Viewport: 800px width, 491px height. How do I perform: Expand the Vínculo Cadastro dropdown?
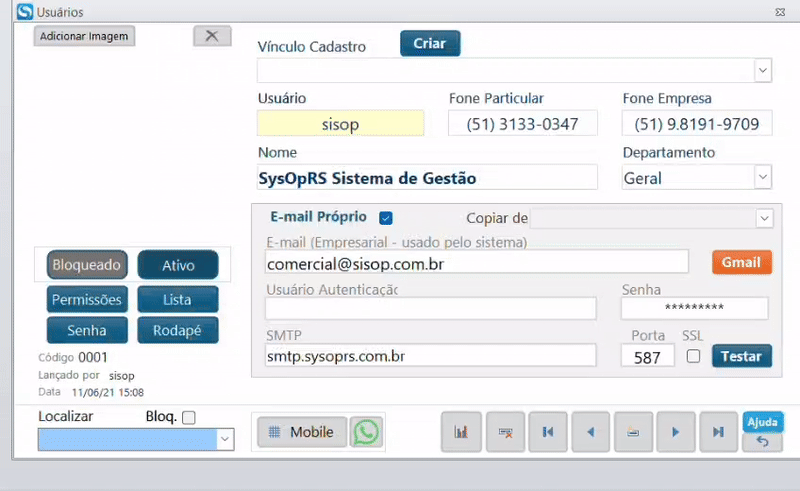762,70
